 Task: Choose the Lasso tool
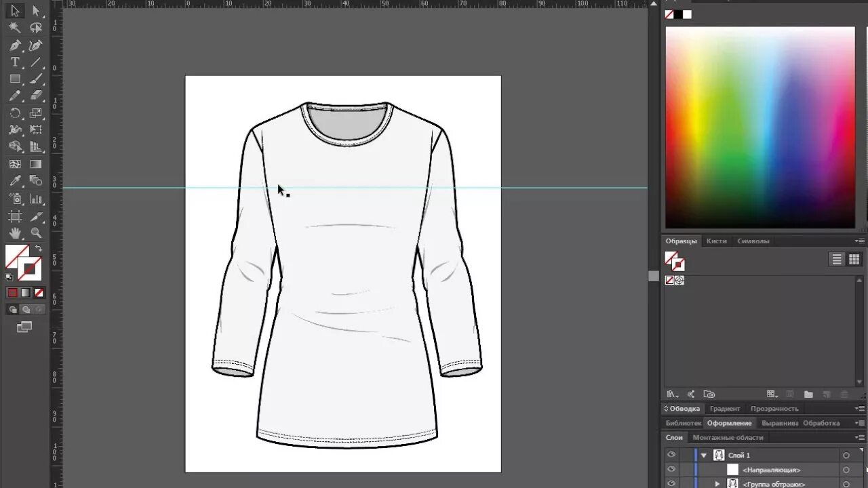click(36, 28)
